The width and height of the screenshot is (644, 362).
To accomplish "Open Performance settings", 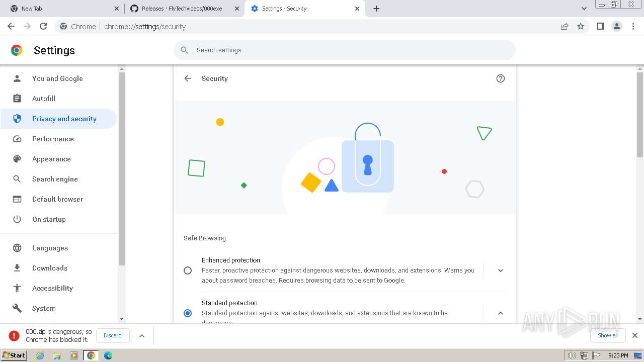I will tap(58, 139).
